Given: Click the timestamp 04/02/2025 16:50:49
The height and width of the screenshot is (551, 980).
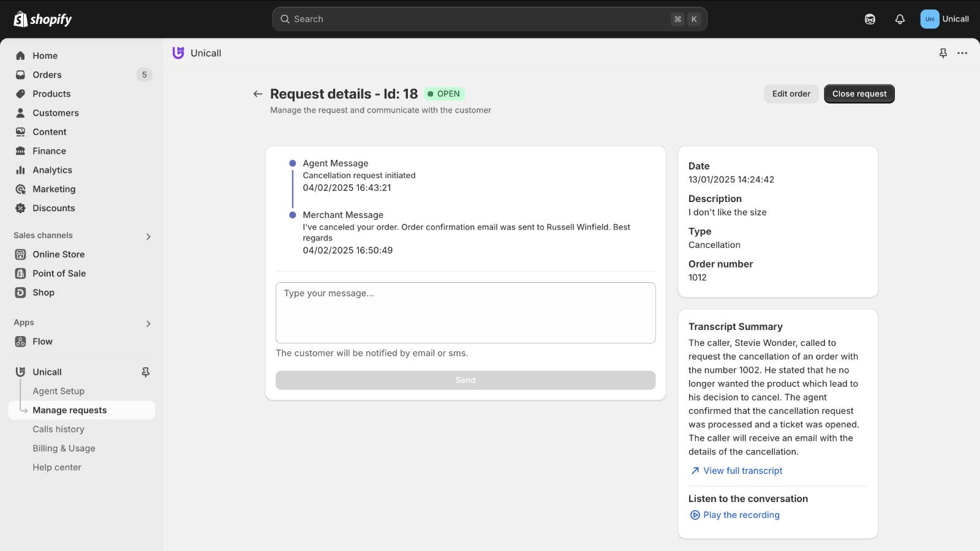Looking at the screenshot, I should [x=347, y=250].
